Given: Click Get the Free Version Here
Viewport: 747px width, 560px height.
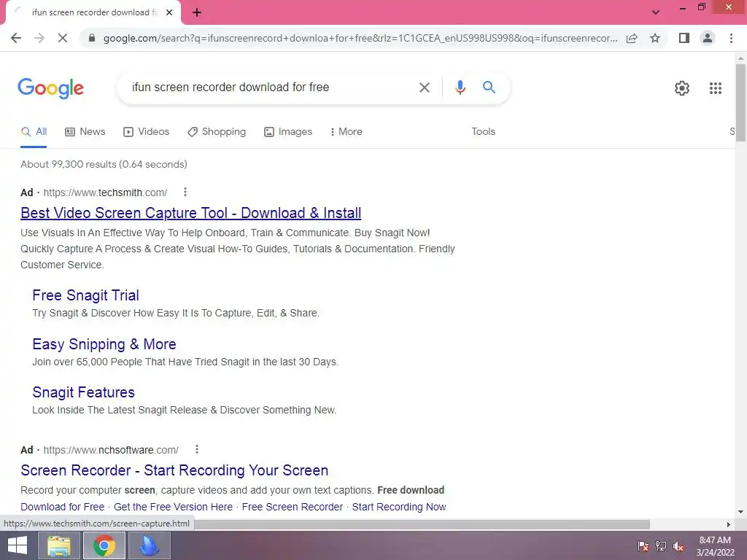Looking at the screenshot, I should tap(173, 507).
